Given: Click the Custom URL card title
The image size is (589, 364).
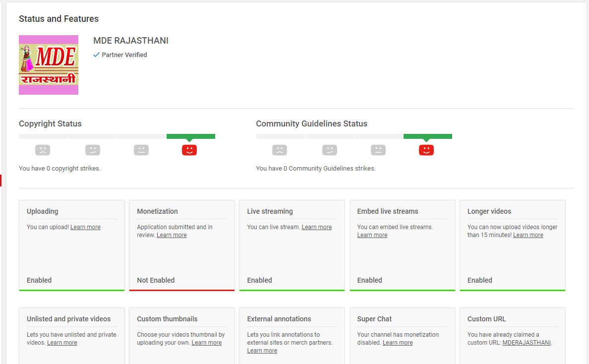Looking at the screenshot, I should tap(486, 319).
